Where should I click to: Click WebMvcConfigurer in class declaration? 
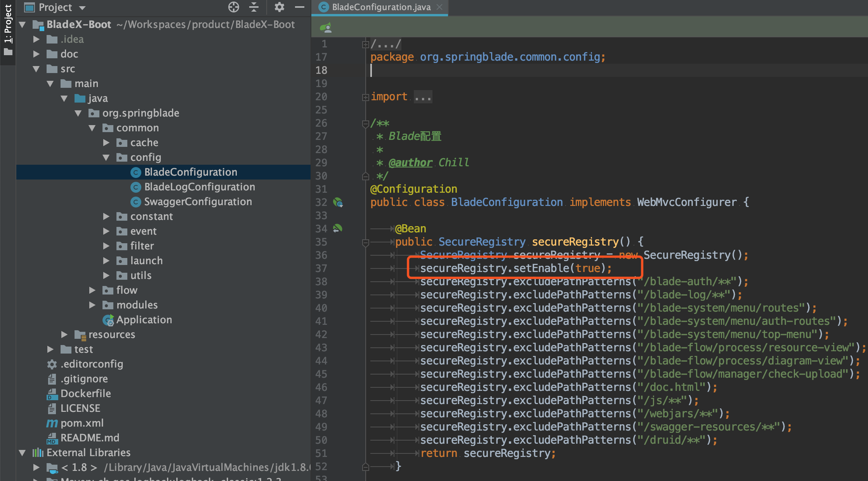click(x=687, y=202)
